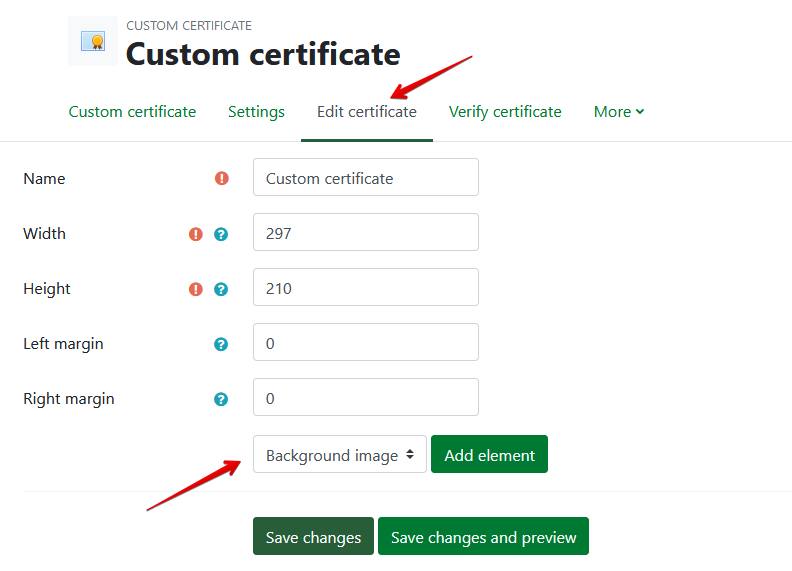The width and height of the screenshot is (792, 571).
Task: Expand the More navigation menu
Action: [618, 112]
